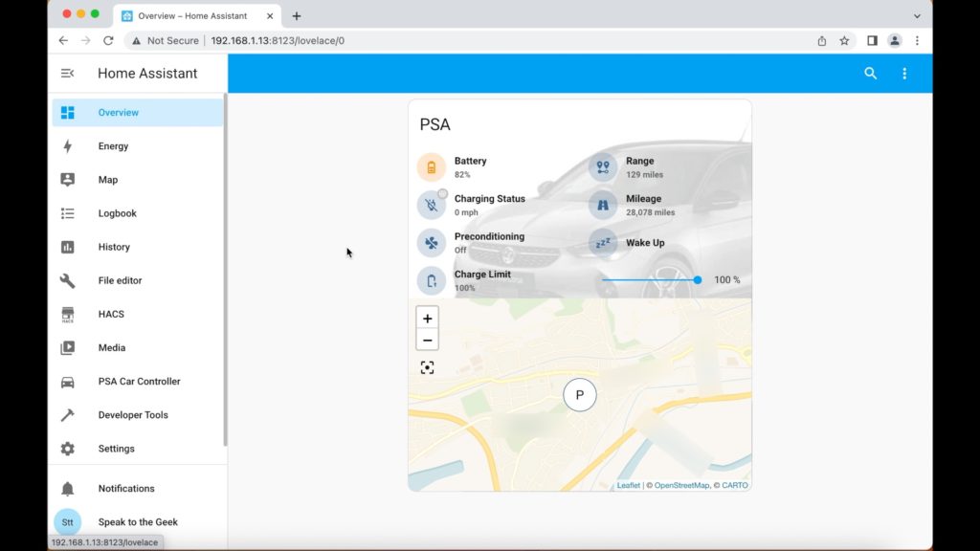Close the Overview – Home Assistant tab
This screenshot has height=551, width=980.
click(270, 16)
